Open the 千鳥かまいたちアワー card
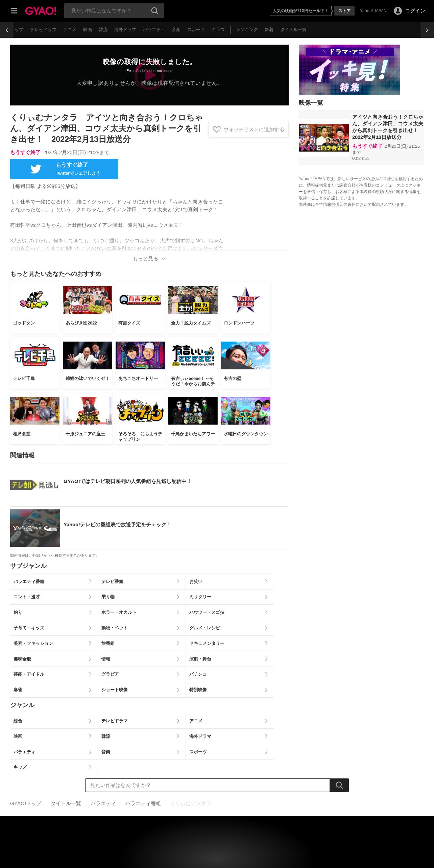 click(x=193, y=418)
